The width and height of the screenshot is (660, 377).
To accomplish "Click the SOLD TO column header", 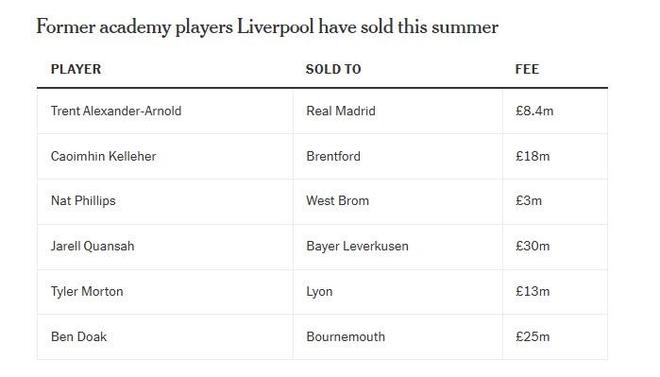I will (333, 69).
